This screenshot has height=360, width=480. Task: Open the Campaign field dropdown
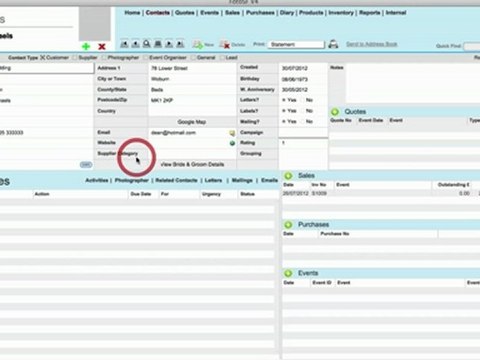[x=303, y=132]
